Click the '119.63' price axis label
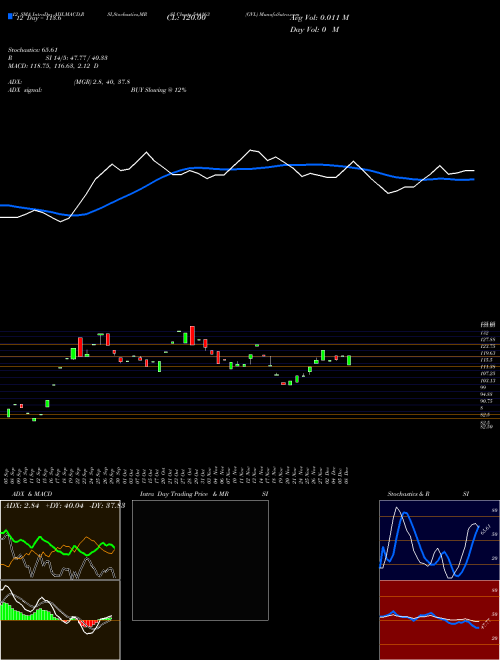 [488, 353]
